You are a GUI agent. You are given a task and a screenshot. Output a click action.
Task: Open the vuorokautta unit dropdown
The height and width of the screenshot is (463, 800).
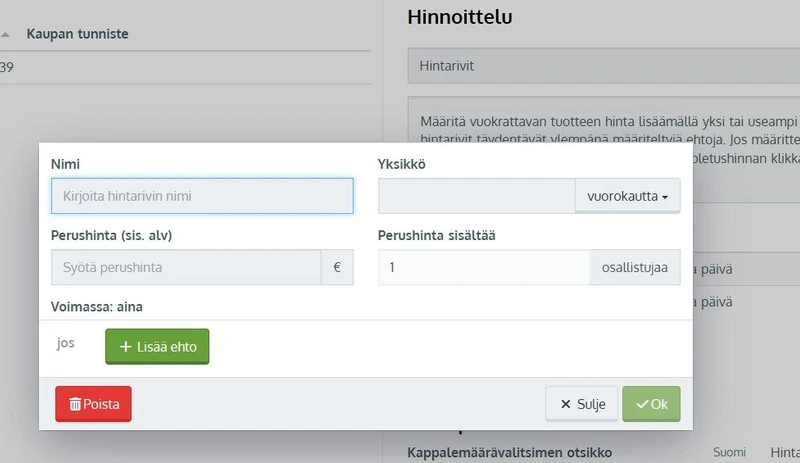pyautogui.click(x=628, y=196)
